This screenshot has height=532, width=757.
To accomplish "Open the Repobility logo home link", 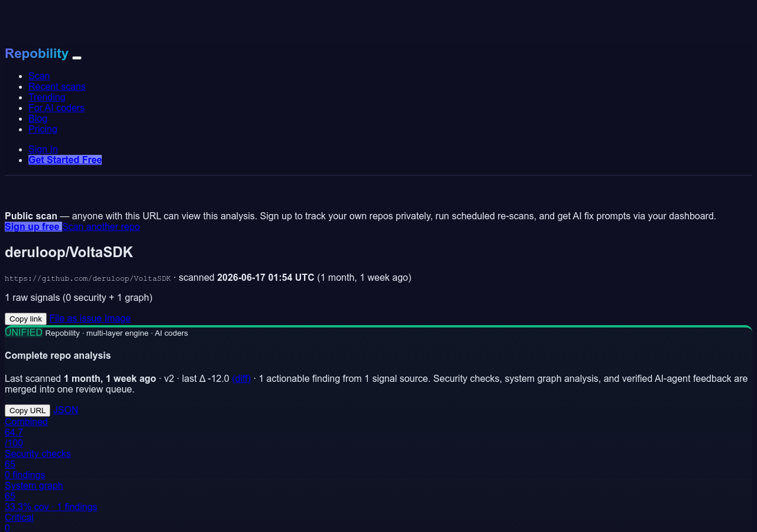I will click(x=37, y=54).
